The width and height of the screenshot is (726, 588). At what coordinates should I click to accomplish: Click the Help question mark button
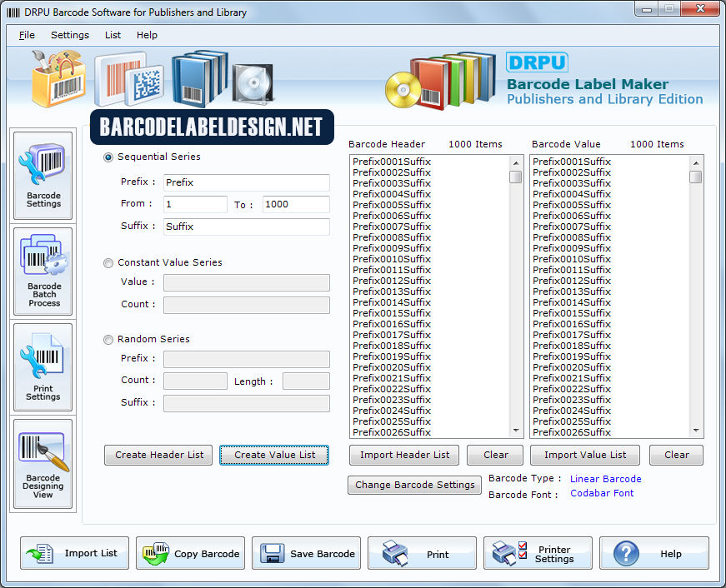point(653,553)
